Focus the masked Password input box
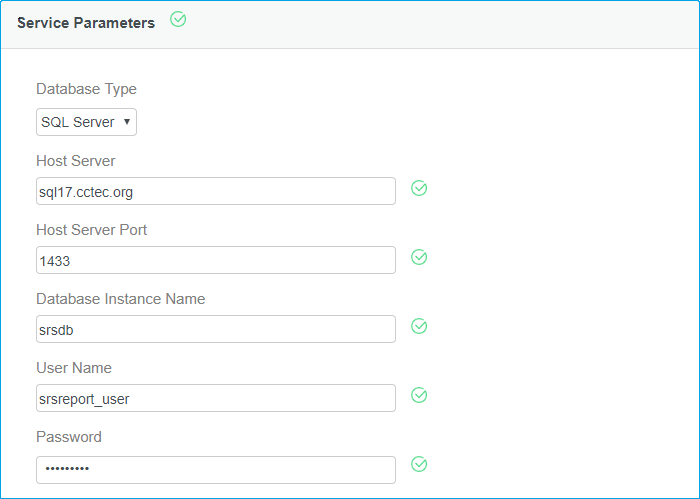The image size is (700, 499). pyautogui.click(x=215, y=469)
